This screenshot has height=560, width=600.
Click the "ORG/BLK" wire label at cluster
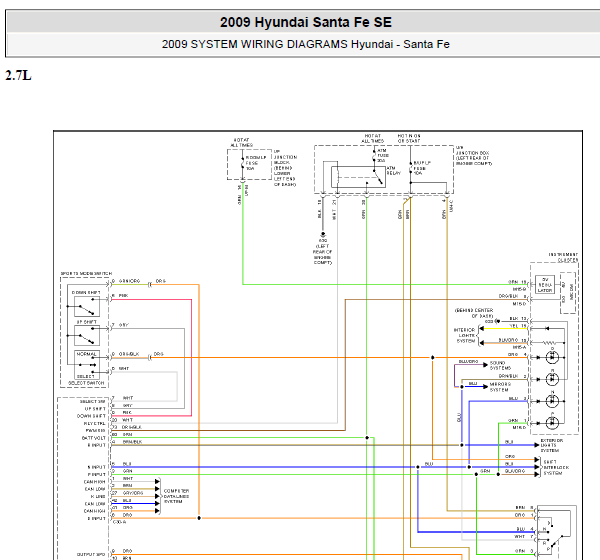point(509,296)
